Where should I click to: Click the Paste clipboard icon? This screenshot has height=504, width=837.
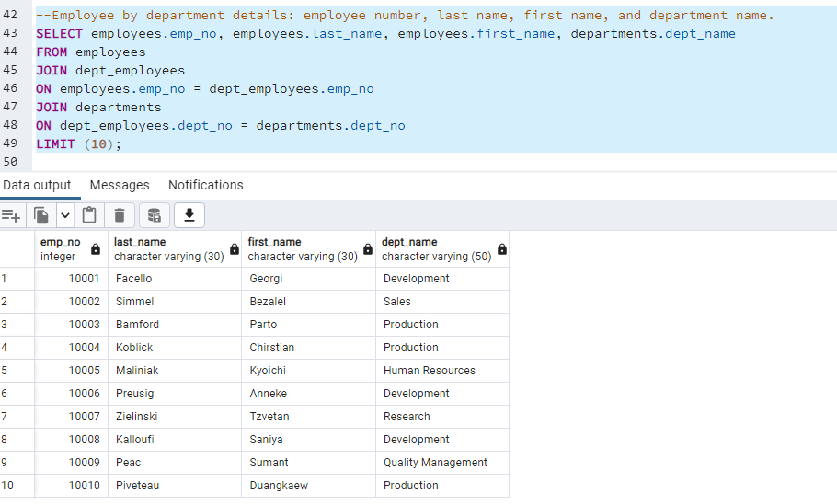point(89,216)
